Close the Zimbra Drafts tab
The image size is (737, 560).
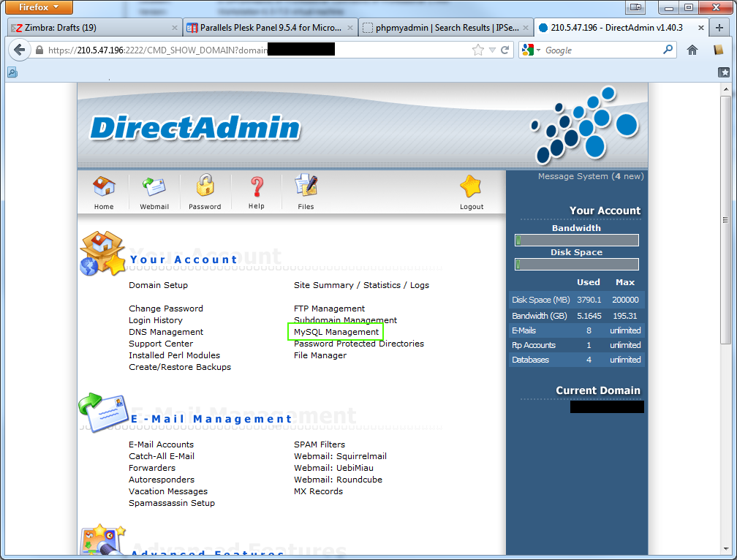tap(174, 28)
